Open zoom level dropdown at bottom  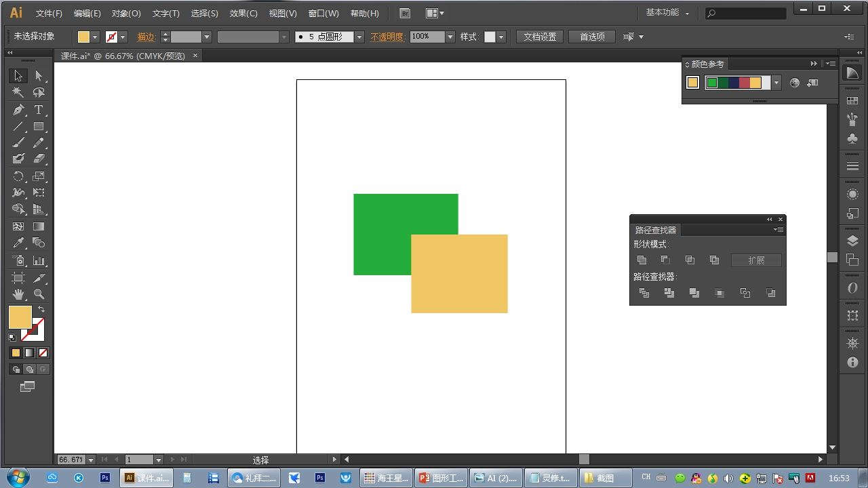point(91,460)
